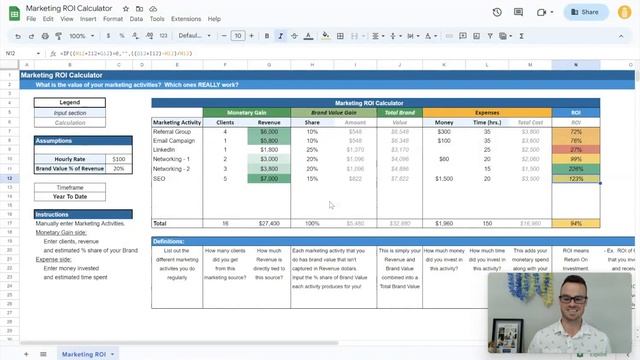This screenshot has width=640, height=360.
Task: Open the Tools menu
Action: [x=157, y=19]
